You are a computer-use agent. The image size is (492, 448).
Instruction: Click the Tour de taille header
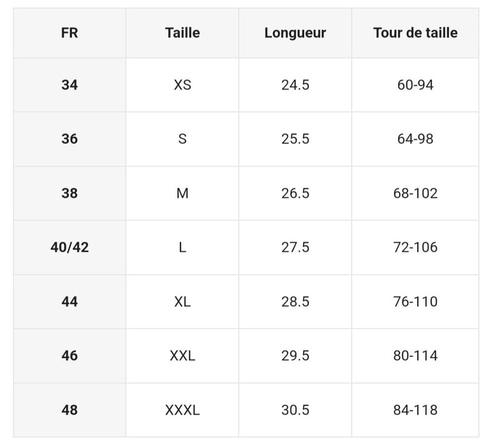click(415, 33)
